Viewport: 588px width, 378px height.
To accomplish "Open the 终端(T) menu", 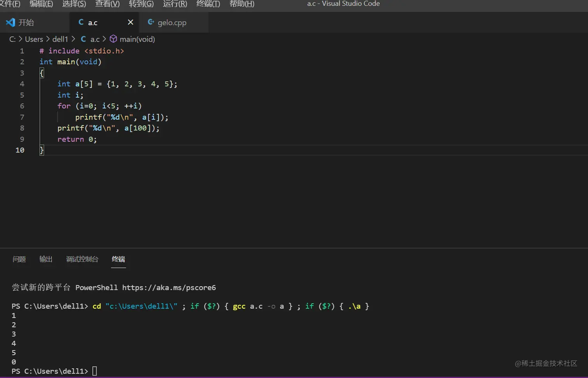I will (208, 4).
